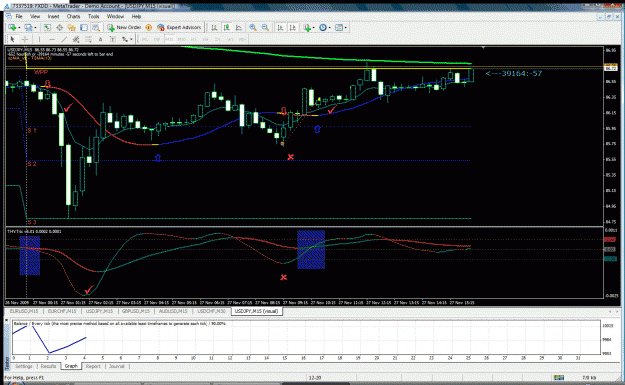Expand the Profiles dropdown arrow

click(35, 28)
